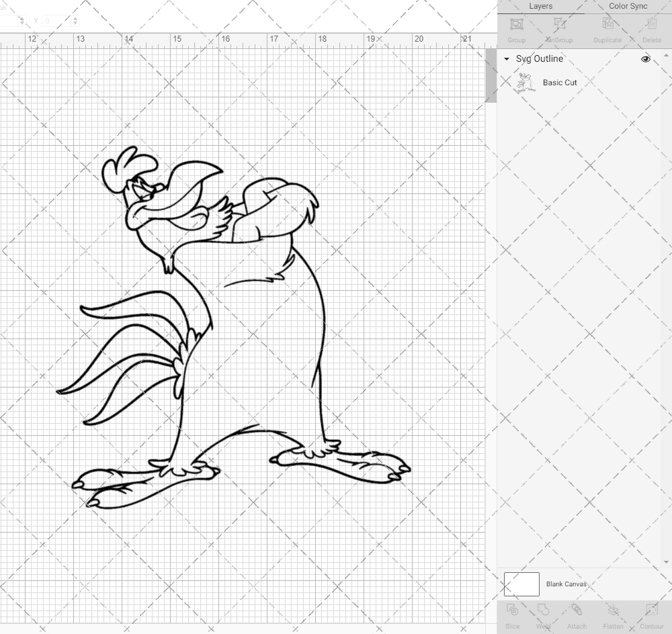Click the X coordinate down stepper arrow

tap(22, 24)
